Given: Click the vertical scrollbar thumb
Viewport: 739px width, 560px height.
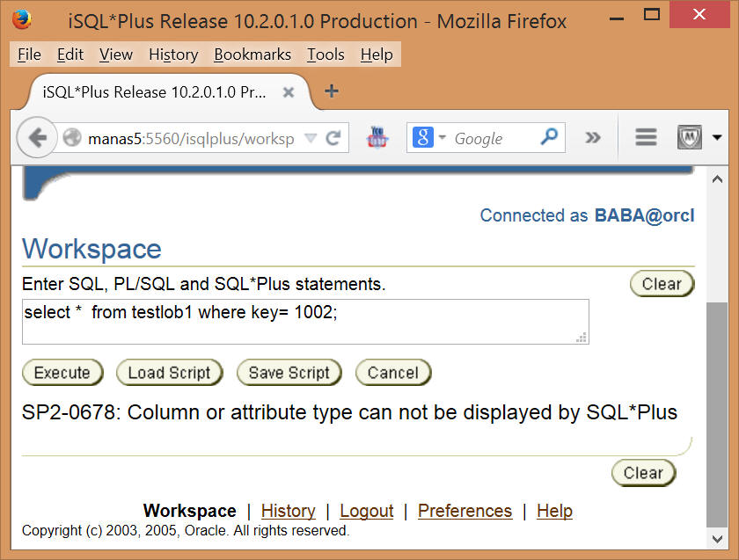Looking at the screenshot, I should [717, 415].
